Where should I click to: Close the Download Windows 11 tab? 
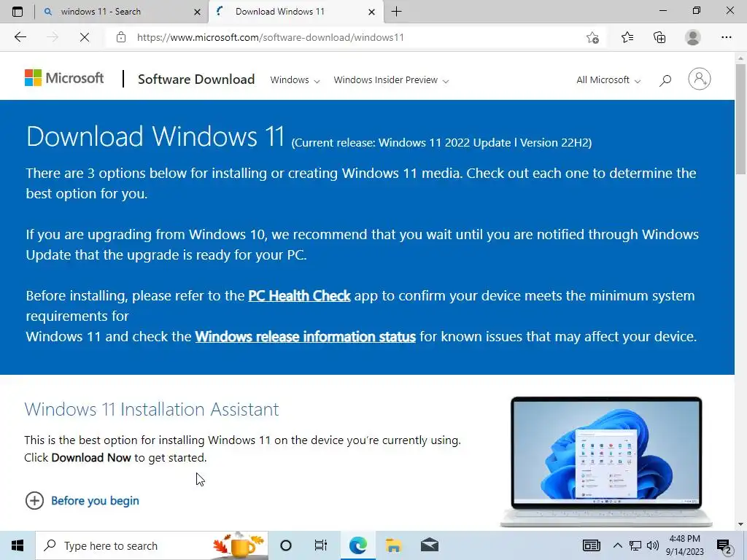(371, 12)
